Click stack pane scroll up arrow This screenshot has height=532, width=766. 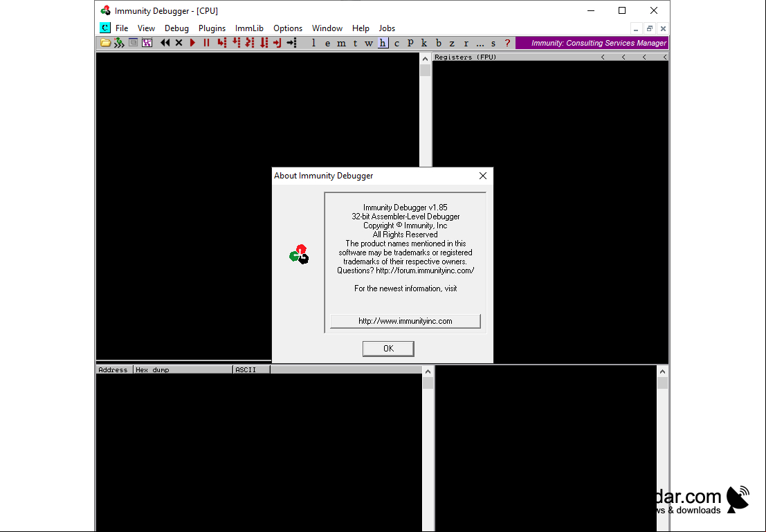(x=662, y=372)
